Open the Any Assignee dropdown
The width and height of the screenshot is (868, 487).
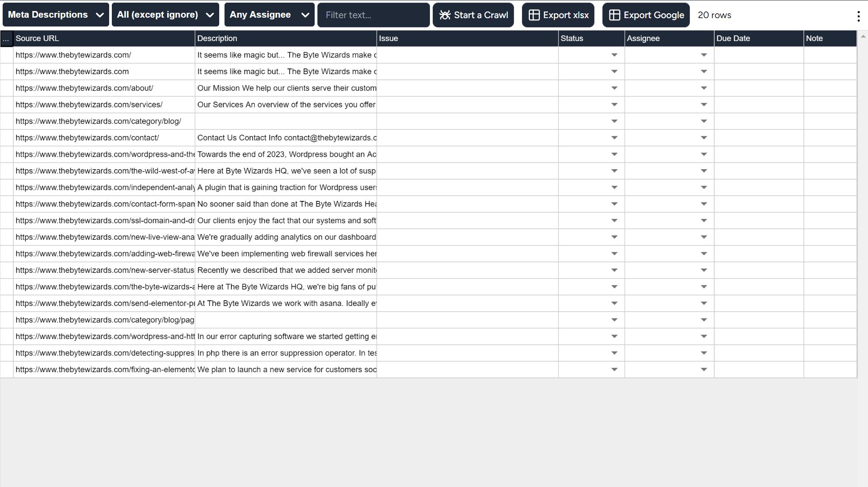[x=269, y=15]
